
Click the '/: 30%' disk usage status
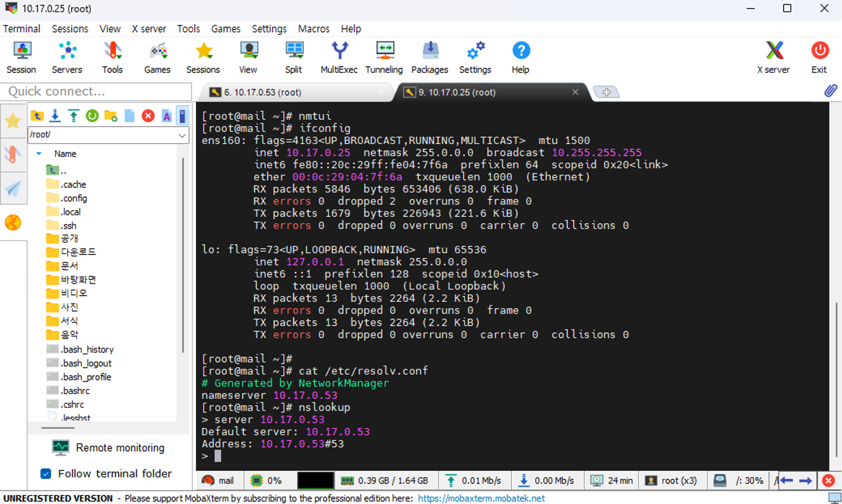(739, 480)
